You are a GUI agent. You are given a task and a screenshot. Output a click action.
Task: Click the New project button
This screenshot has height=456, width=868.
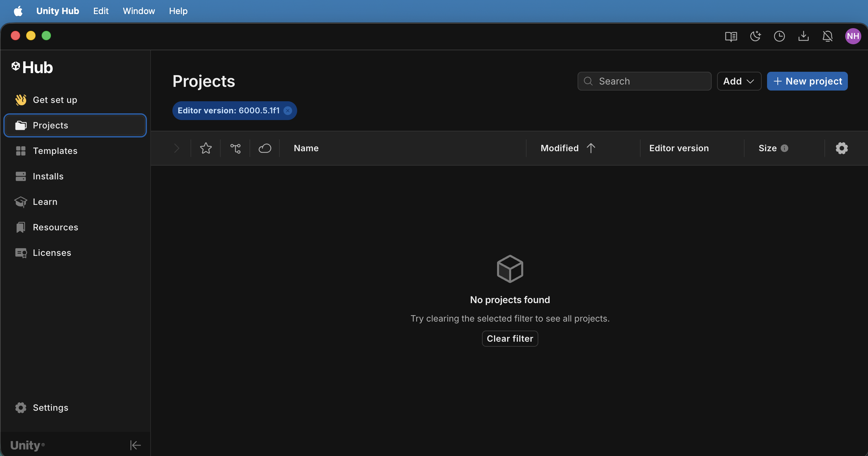click(x=807, y=81)
